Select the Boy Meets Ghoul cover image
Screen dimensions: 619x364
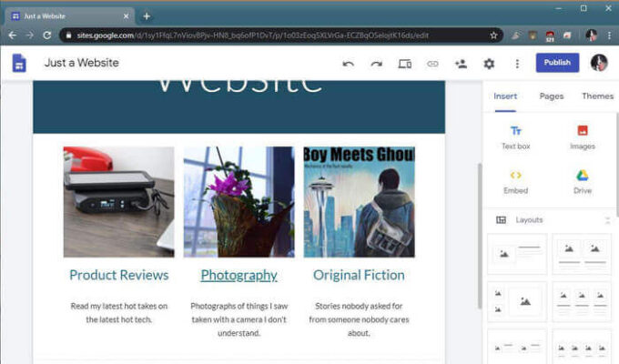[359, 202]
